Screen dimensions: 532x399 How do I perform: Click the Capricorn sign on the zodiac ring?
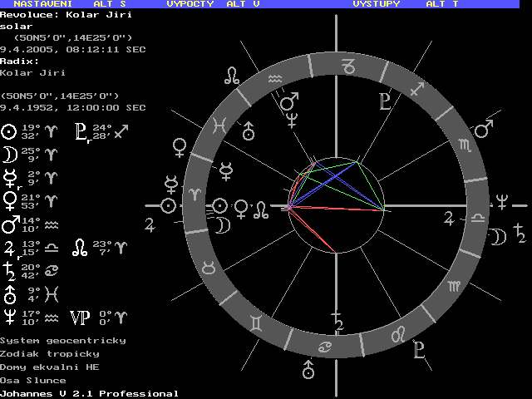(350, 63)
